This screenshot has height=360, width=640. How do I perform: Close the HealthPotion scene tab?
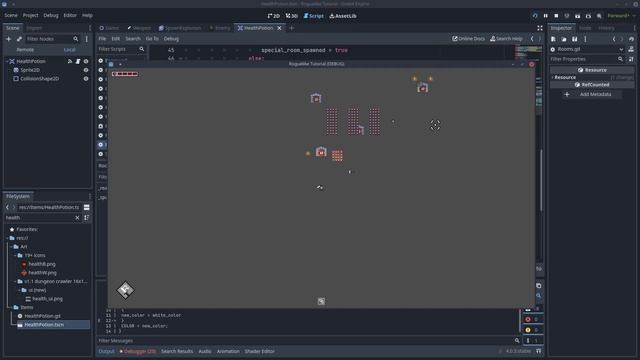coord(279,28)
